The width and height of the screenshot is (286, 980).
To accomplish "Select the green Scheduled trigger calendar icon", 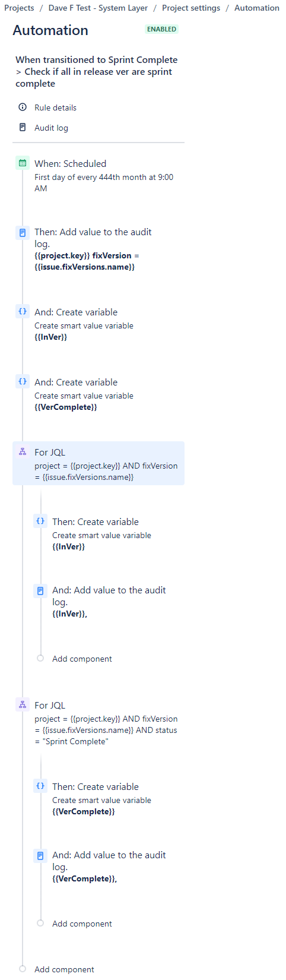I will [x=23, y=163].
